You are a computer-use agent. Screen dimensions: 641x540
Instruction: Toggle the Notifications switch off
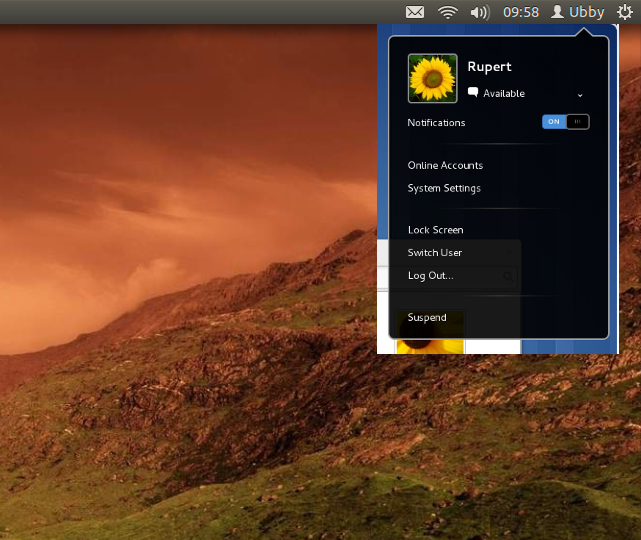(x=565, y=122)
